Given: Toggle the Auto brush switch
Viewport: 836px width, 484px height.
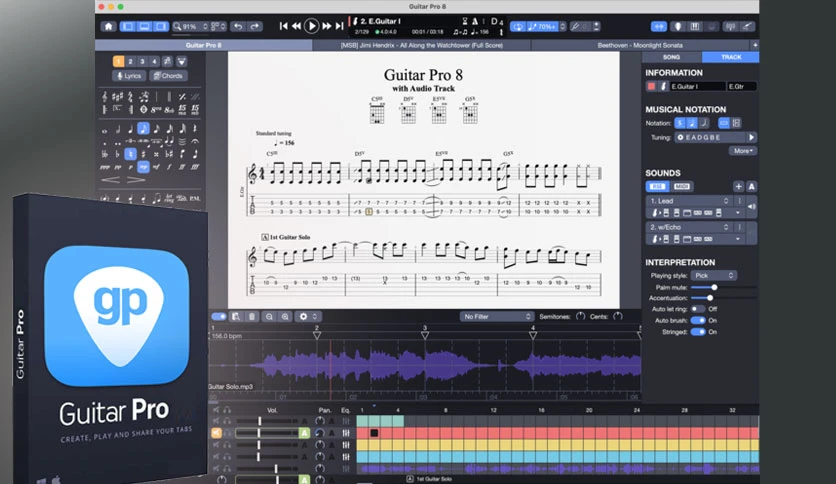Looking at the screenshot, I should [697, 320].
